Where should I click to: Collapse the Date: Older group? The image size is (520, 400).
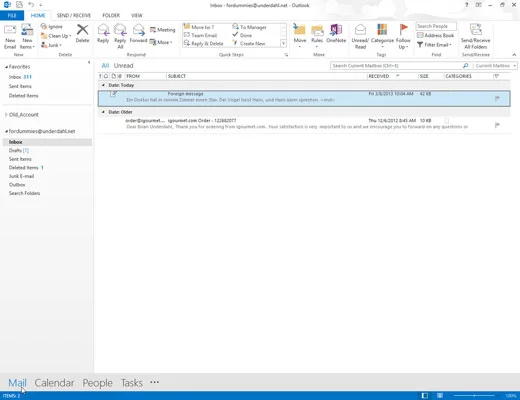[x=103, y=112]
